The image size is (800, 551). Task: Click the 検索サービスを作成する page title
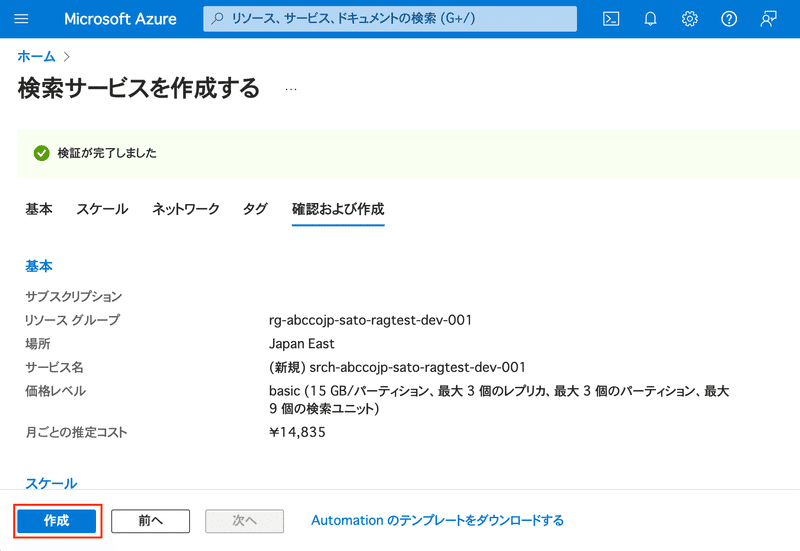click(x=139, y=88)
